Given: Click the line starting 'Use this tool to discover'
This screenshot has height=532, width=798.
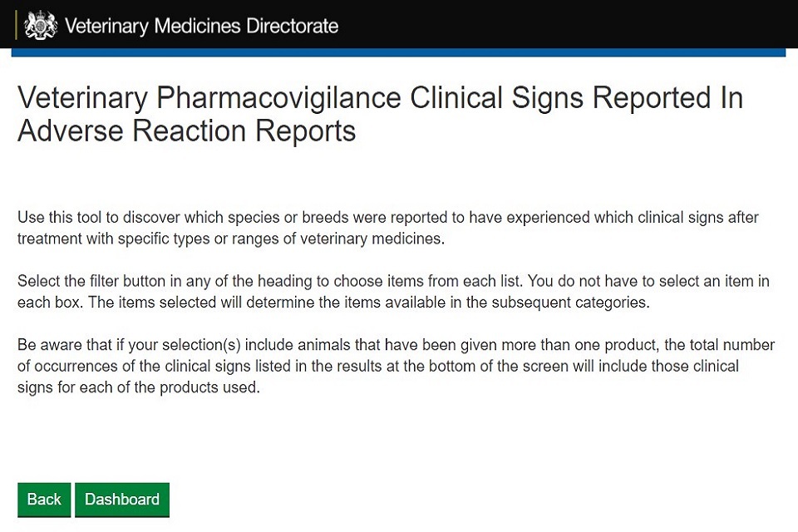Looking at the screenshot, I should (x=387, y=218).
